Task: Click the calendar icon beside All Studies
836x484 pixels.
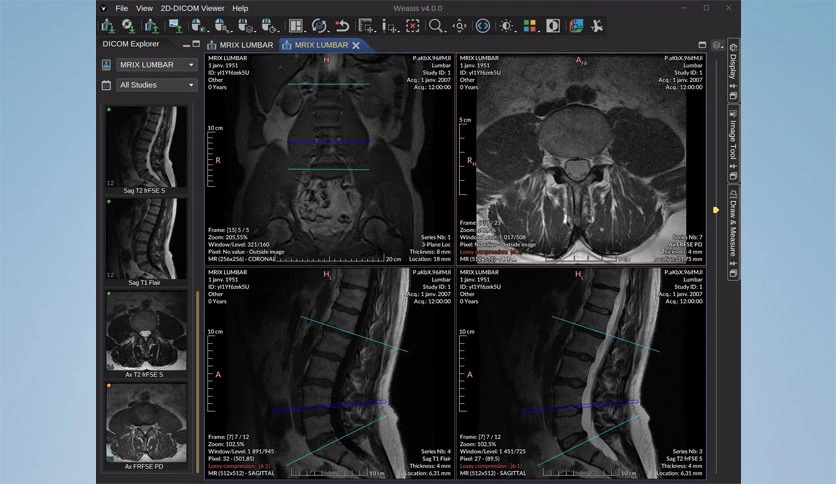Action: tap(107, 85)
